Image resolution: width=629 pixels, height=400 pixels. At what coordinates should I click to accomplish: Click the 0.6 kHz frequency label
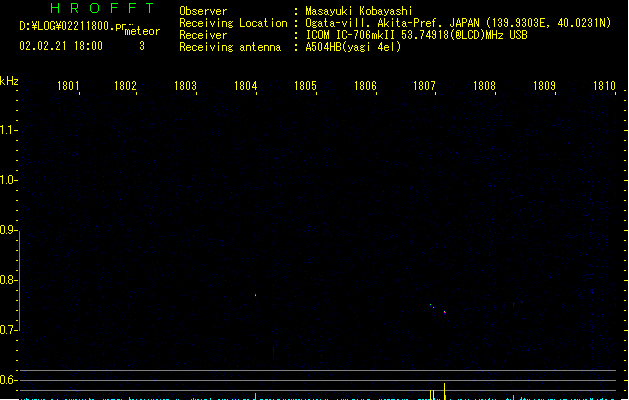click(8, 380)
